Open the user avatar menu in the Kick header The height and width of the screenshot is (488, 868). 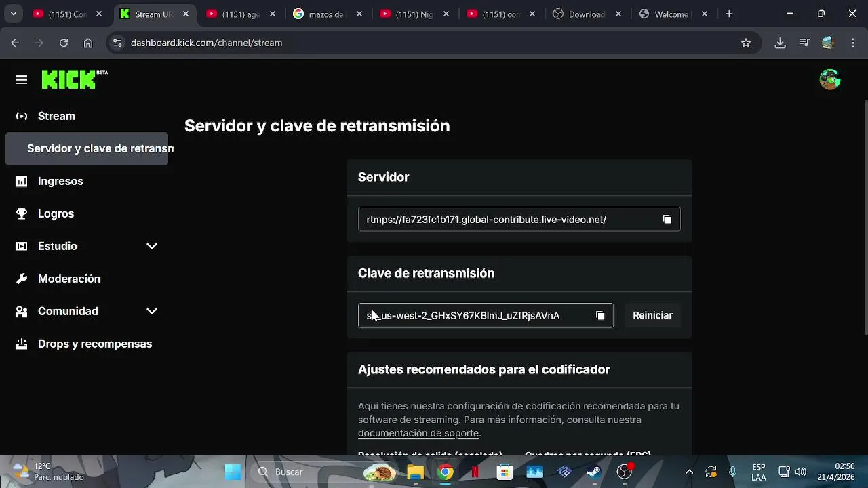pyautogui.click(x=830, y=80)
